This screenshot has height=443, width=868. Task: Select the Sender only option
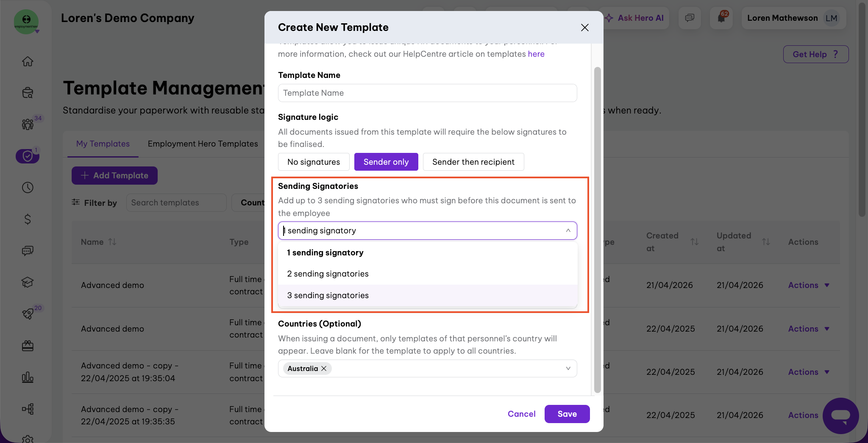click(386, 162)
